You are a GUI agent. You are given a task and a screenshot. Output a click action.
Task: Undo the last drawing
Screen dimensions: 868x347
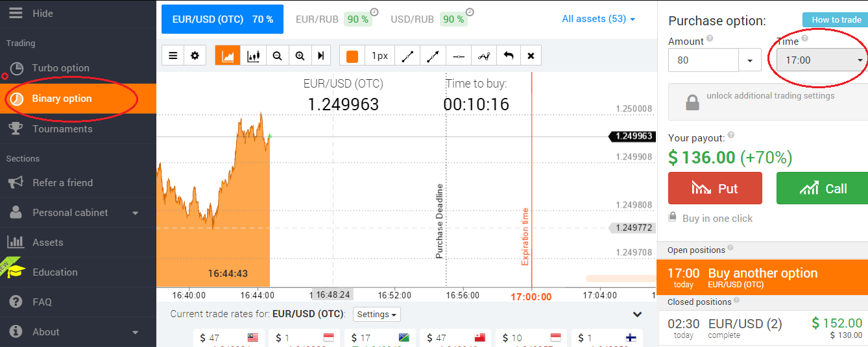point(509,56)
